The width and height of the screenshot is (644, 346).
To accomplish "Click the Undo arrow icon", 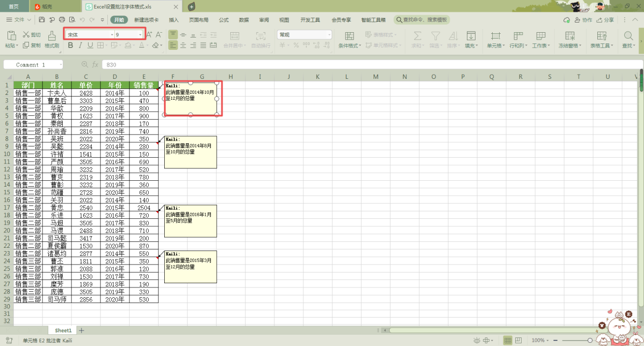I will click(x=83, y=20).
